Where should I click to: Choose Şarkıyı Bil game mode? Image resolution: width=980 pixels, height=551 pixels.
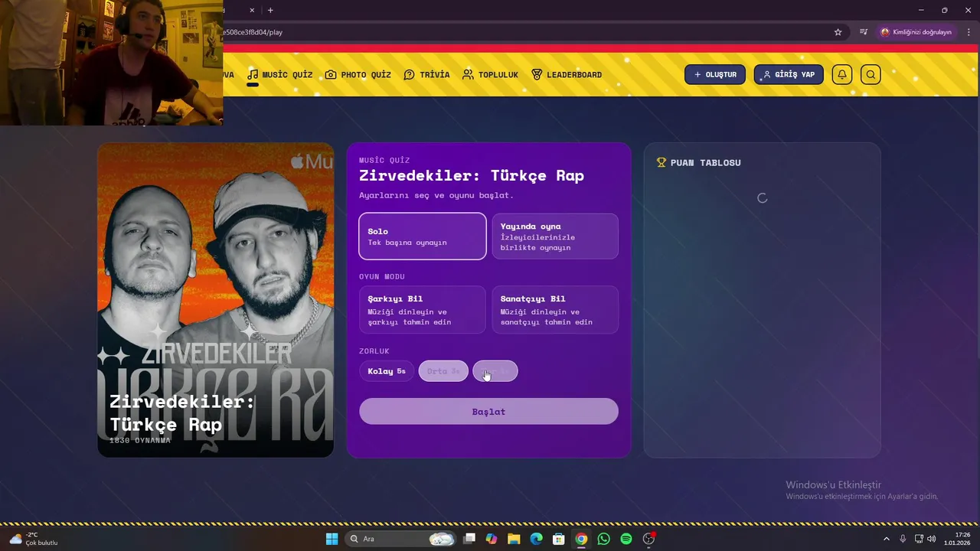423,310
